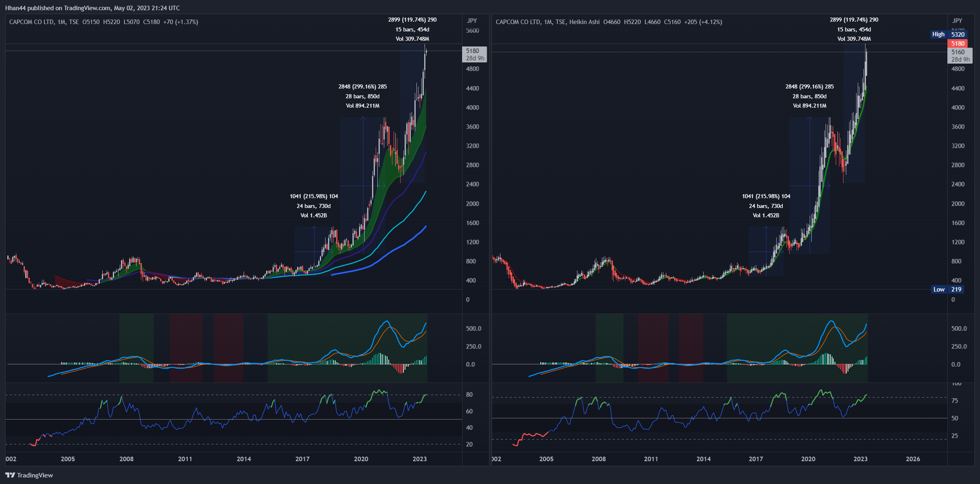Click 80 on candlestick chart RSI scale

point(469,394)
